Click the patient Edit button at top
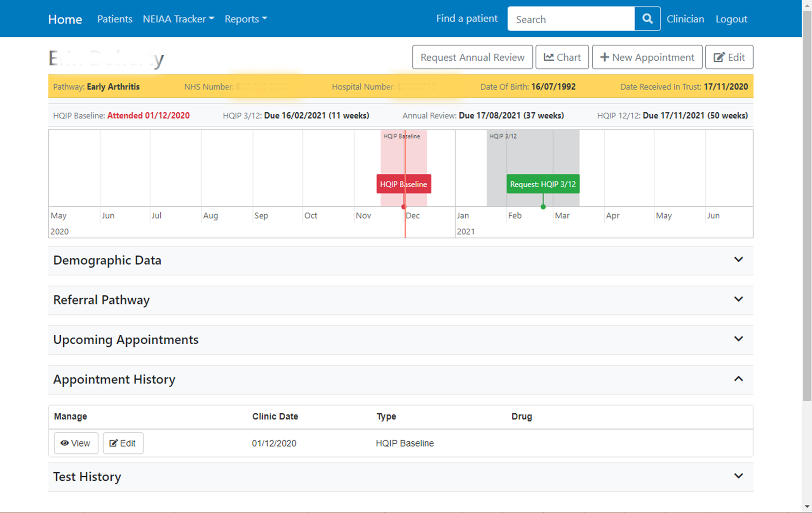The image size is (812, 513). 729,57
